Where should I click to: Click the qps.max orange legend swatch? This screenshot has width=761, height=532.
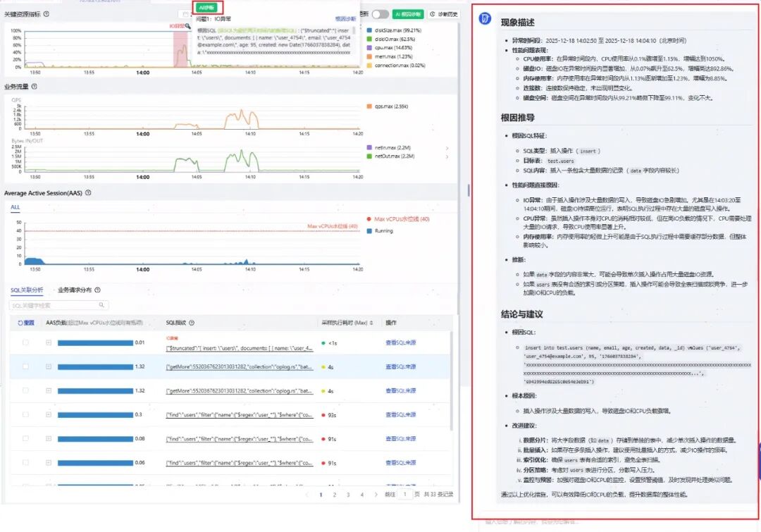coord(369,106)
